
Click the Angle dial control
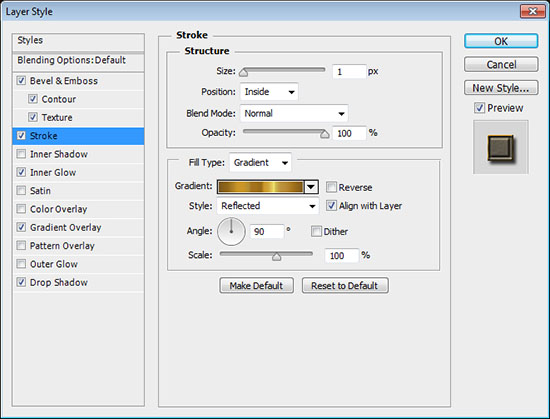coord(231,231)
